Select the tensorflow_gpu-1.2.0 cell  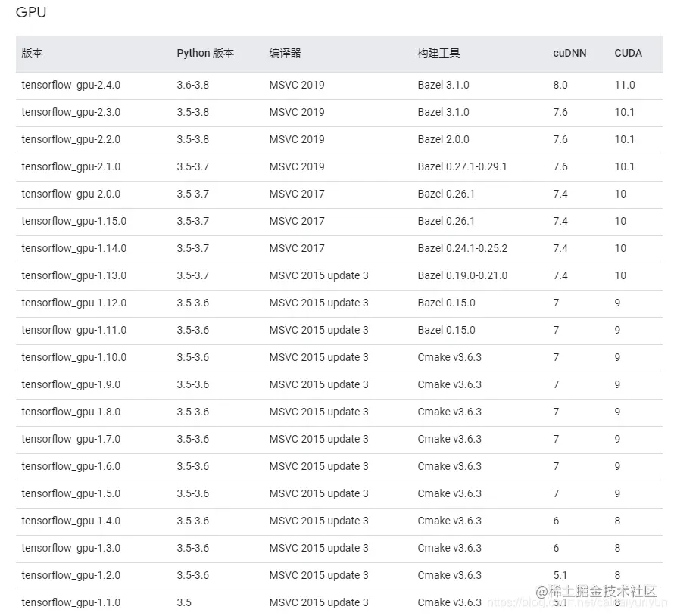point(71,575)
